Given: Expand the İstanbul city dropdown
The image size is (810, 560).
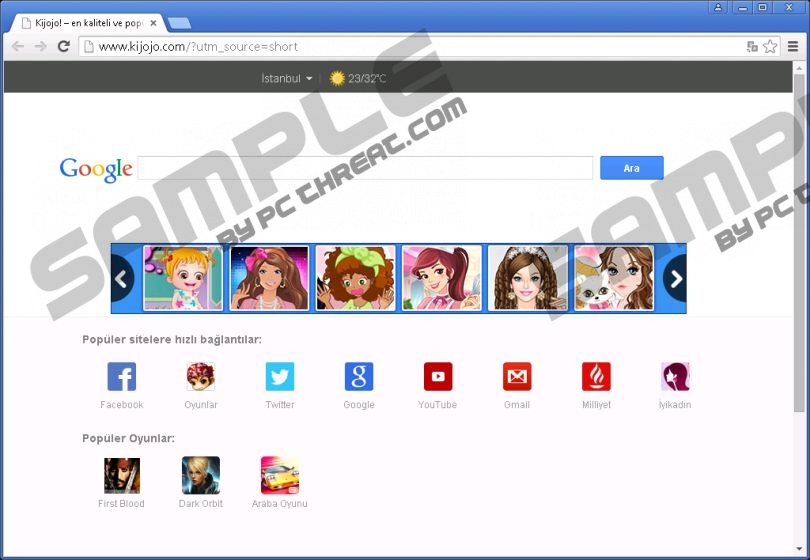Looking at the screenshot, I should tap(287, 78).
